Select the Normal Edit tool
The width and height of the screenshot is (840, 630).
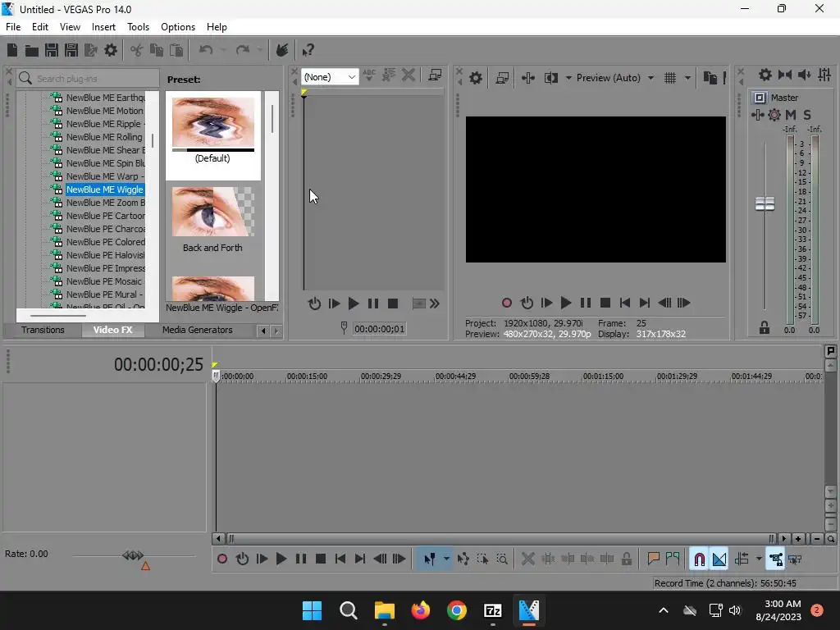430,559
